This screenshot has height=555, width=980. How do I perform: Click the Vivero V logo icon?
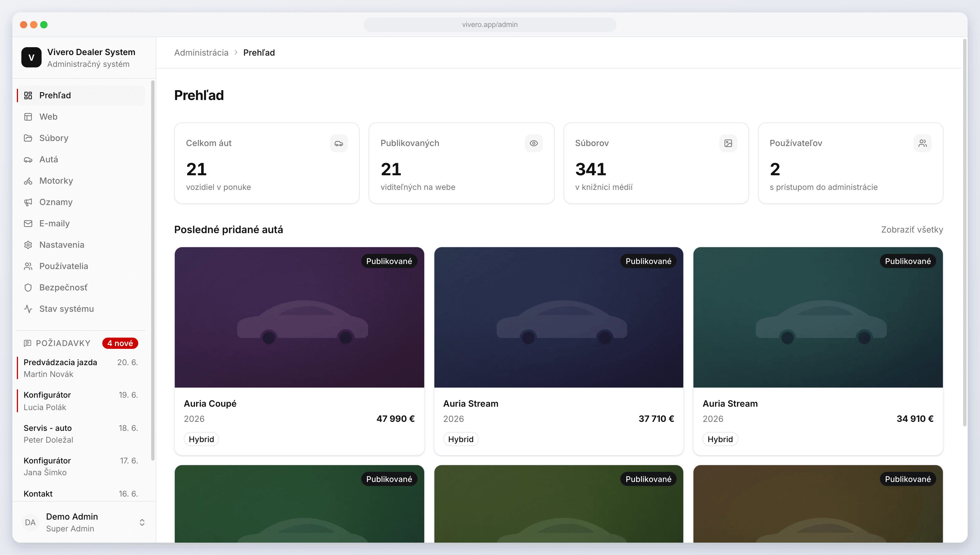click(x=31, y=58)
